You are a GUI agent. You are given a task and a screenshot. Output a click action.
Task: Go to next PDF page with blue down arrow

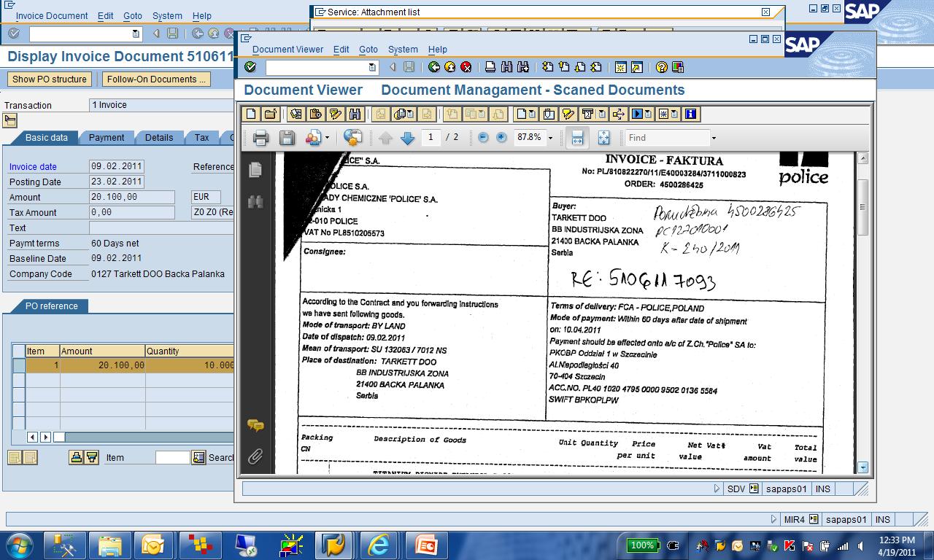[408, 138]
